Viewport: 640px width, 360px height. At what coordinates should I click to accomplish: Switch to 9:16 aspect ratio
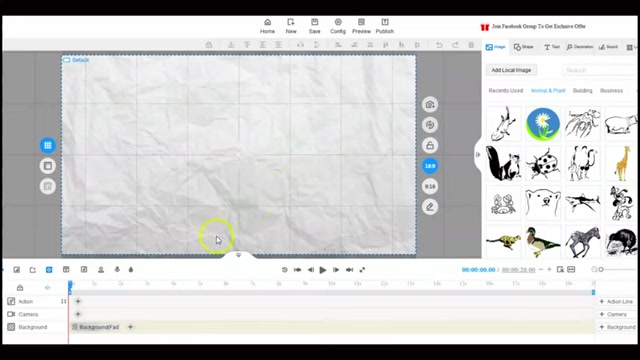click(x=430, y=186)
